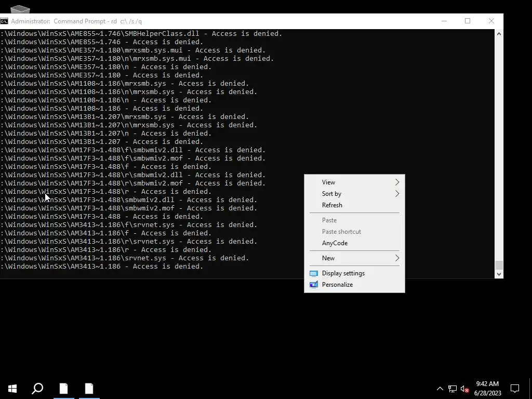Click the SMBHelperClass.dll output line
The height and width of the screenshot is (399, 532).
141,34
